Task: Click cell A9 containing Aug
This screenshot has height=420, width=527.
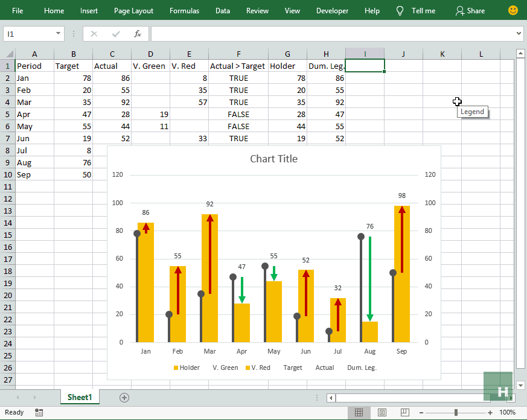Action: [34, 162]
